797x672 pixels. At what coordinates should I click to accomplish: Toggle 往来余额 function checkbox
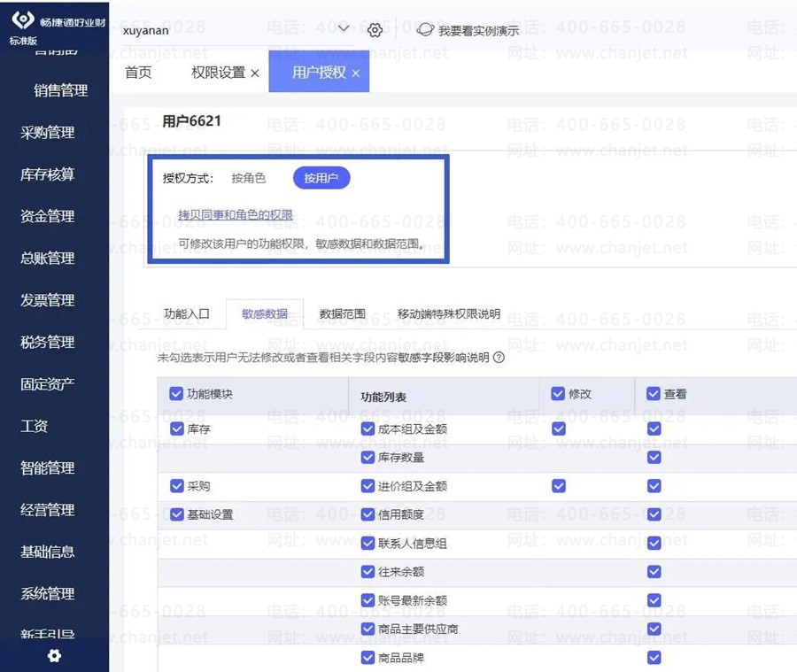coord(368,572)
